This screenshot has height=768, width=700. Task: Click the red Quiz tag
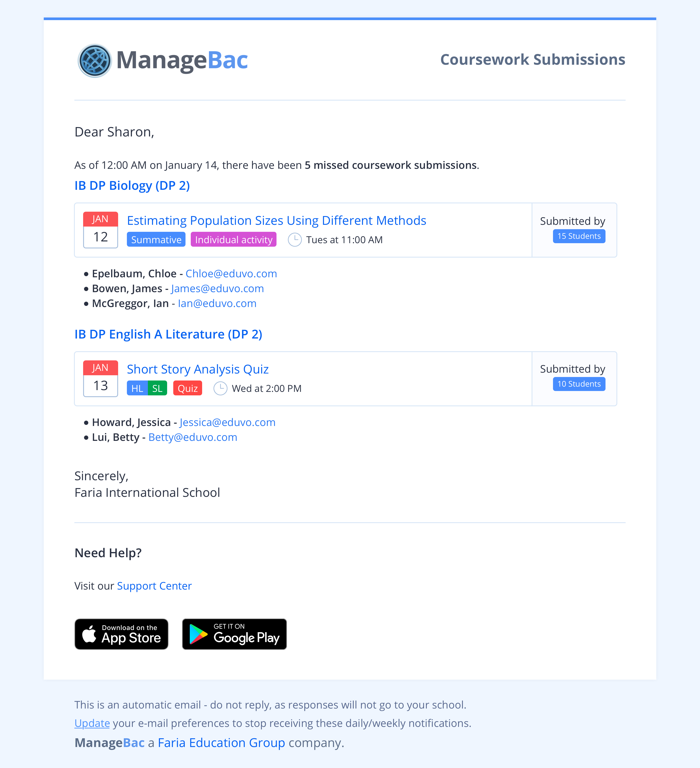(x=187, y=388)
